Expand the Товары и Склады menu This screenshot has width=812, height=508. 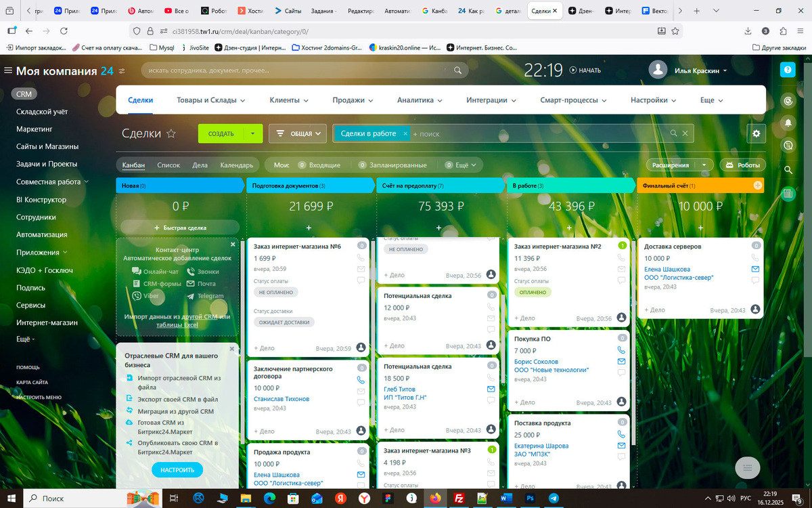pyautogui.click(x=210, y=100)
